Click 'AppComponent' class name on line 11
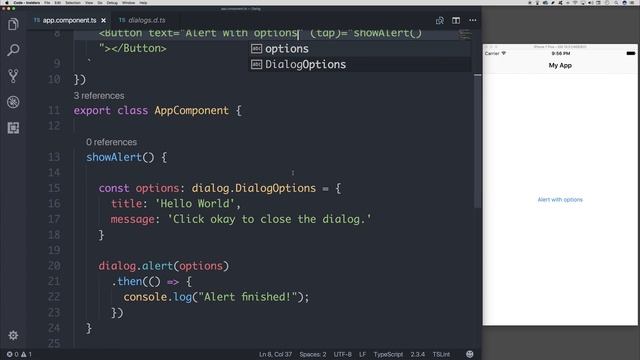Image resolution: width=640 pixels, height=360 pixels. 191,111
